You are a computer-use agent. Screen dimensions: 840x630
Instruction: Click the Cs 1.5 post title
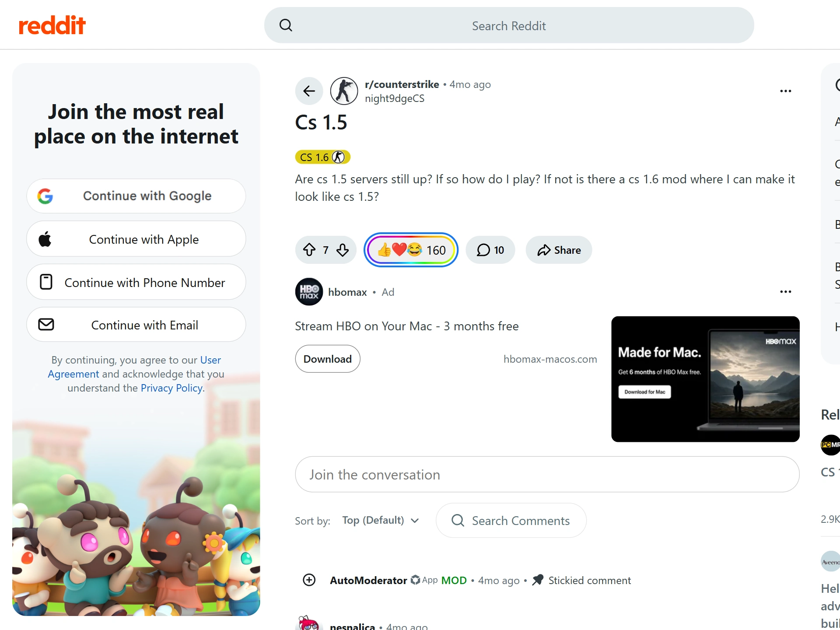click(x=321, y=122)
